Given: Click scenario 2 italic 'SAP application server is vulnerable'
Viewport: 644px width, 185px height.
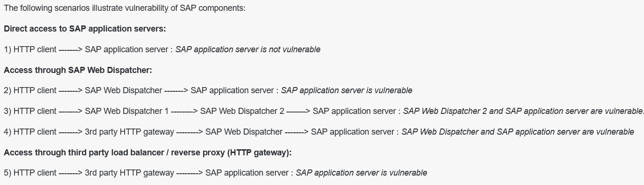Looking at the screenshot, I should (x=346, y=90).
